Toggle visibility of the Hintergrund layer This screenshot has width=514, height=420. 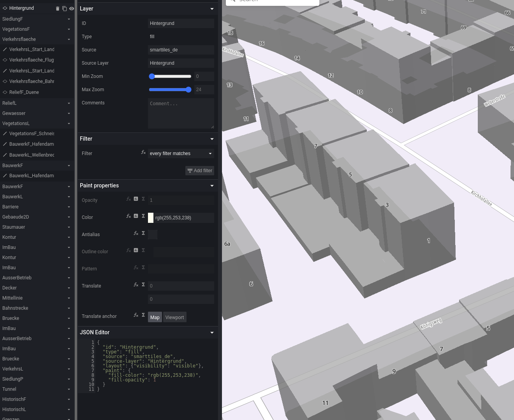point(72,9)
